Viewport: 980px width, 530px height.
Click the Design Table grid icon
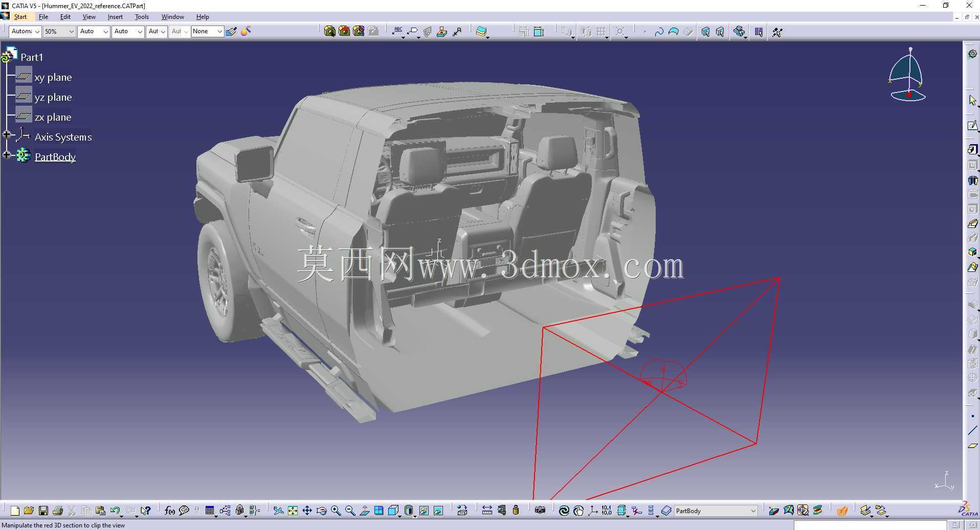[x=210, y=511]
